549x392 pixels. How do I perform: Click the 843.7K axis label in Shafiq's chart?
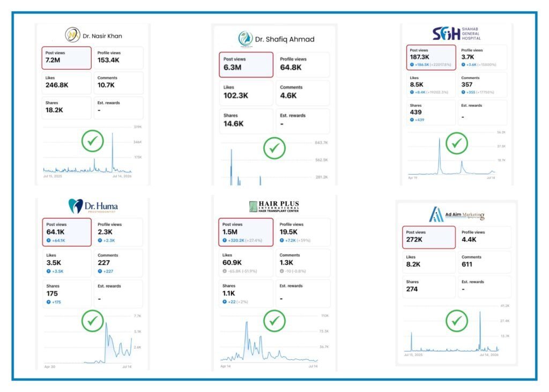[321, 143]
